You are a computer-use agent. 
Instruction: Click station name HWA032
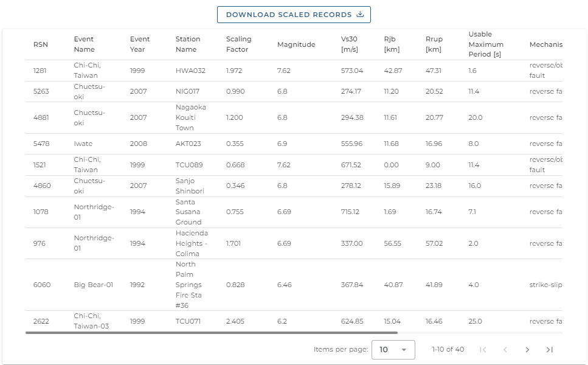[x=190, y=71]
